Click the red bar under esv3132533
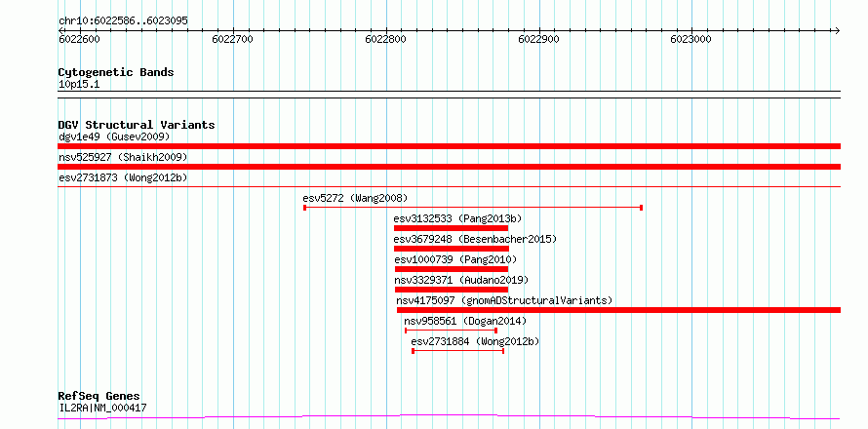 coord(451,228)
